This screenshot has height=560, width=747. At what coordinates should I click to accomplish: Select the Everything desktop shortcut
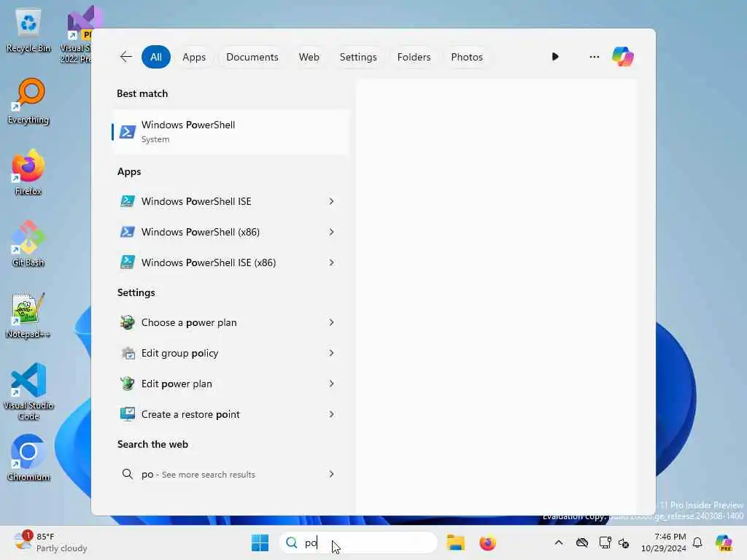28,101
